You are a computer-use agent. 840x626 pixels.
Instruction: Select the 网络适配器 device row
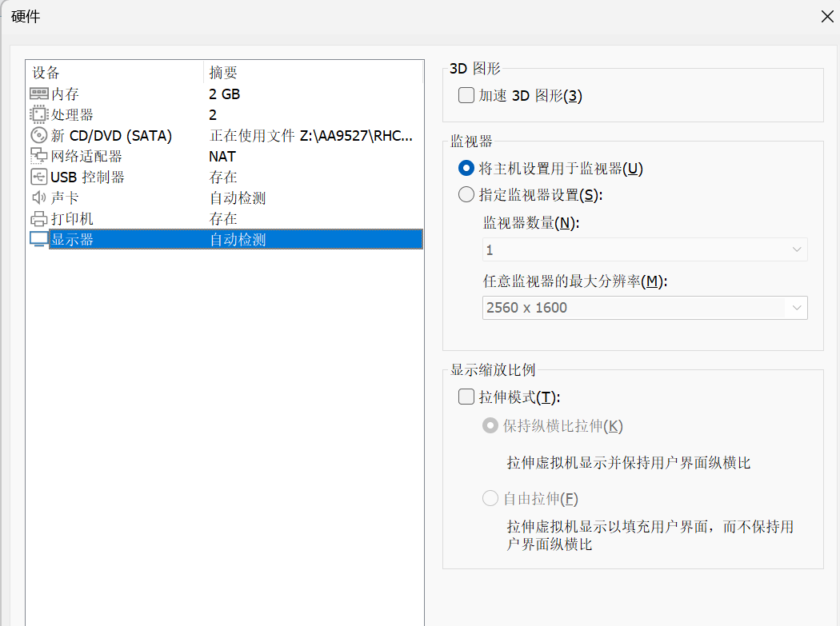pyautogui.click(x=226, y=157)
